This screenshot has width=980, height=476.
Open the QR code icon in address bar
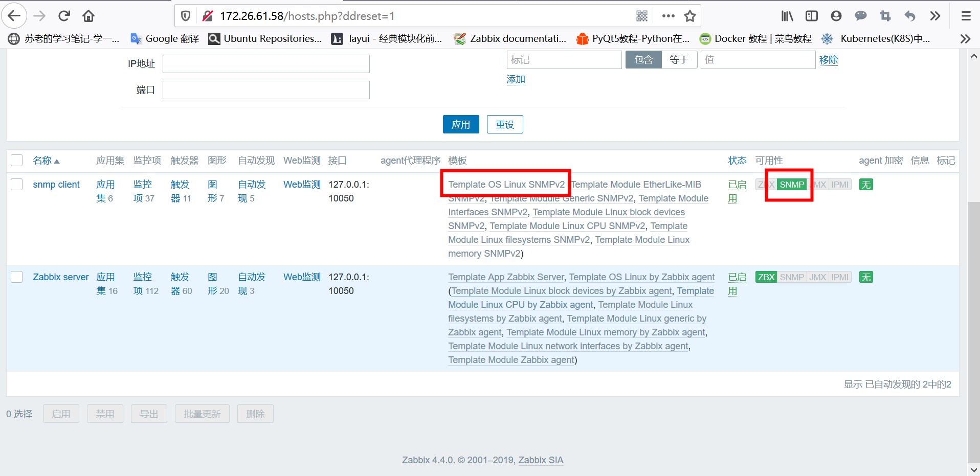[x=642, y=16]
